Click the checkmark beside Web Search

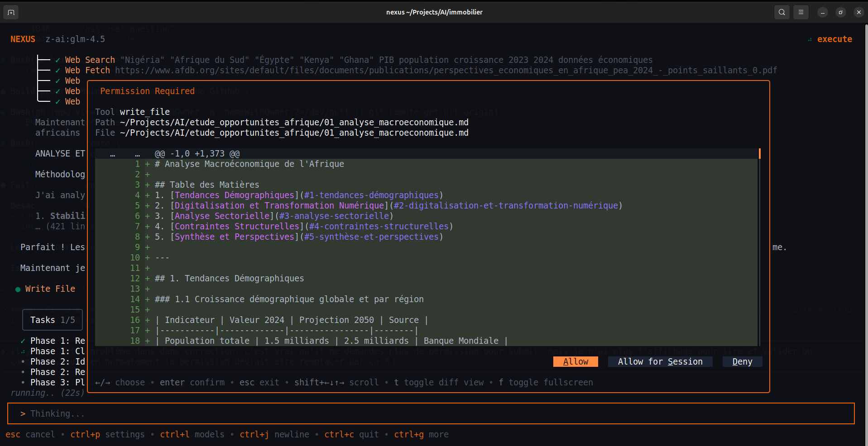58,60
